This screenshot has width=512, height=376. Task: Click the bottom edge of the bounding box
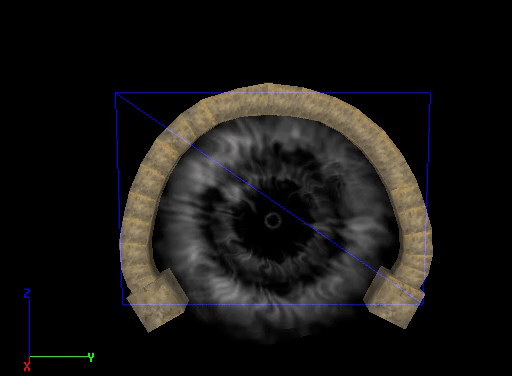(x=273, y=305)
